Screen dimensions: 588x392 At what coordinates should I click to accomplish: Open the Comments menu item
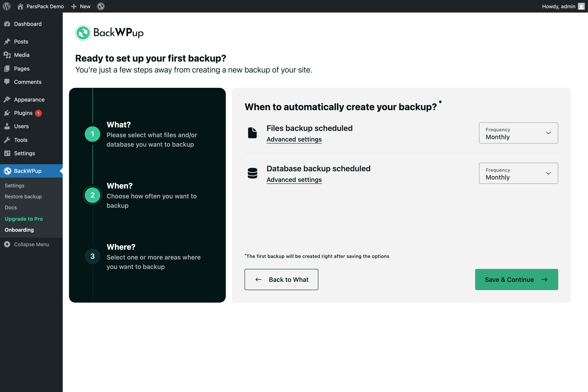click(x=28, y=82)
